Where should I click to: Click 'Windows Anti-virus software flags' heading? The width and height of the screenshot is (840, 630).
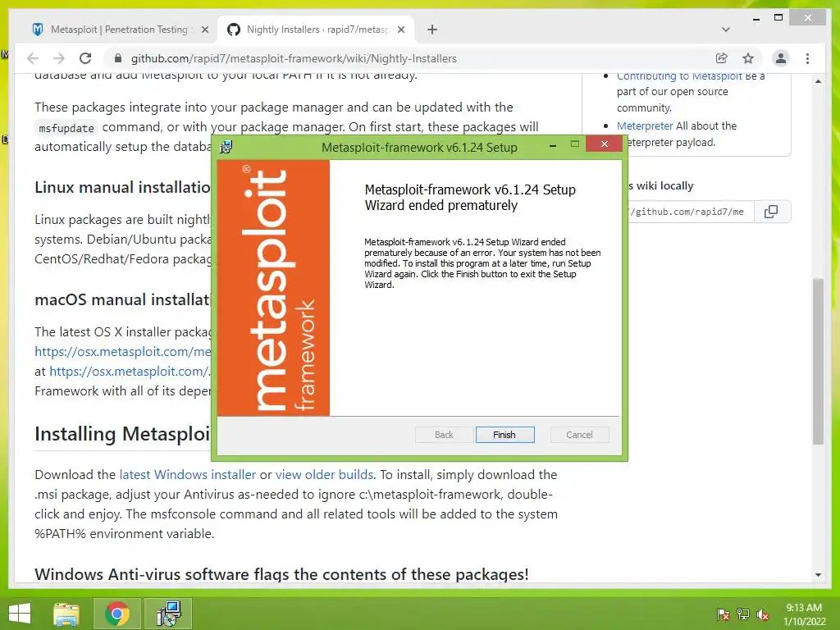(282, 574)
